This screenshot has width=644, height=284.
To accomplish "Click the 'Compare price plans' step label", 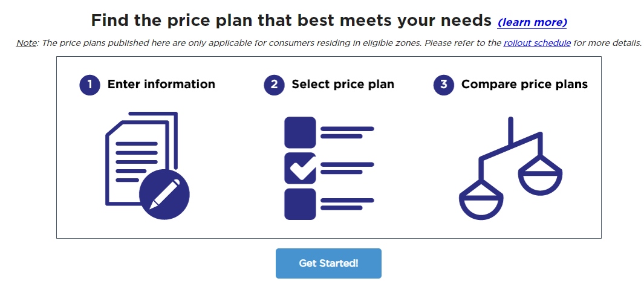I will pos(524,85).
